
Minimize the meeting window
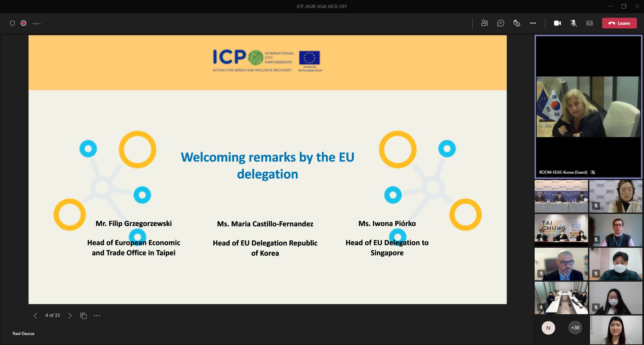[x=610, y=6]
